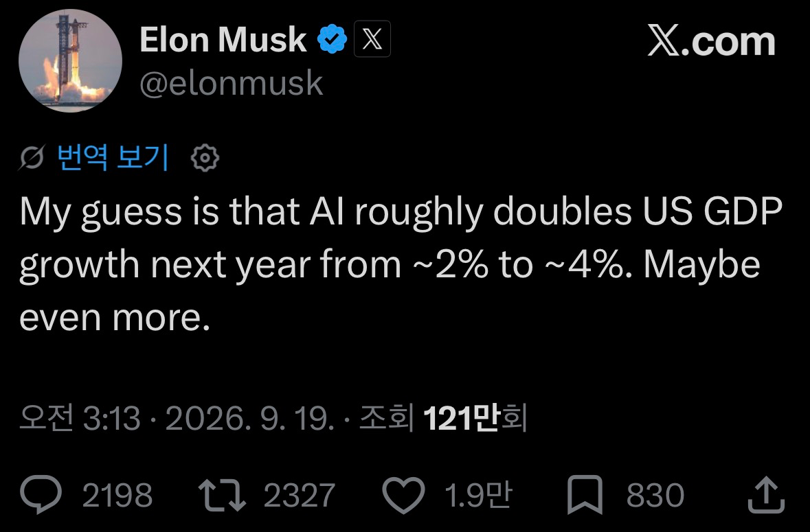Click the tweet text about US GDP
The image size is (810, 532).
pyautogui.click(x=401, y=264)
